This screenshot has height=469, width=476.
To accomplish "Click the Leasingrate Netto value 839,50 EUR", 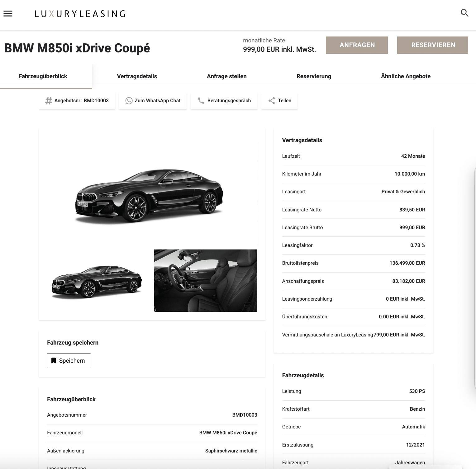I will coord(412,210).
